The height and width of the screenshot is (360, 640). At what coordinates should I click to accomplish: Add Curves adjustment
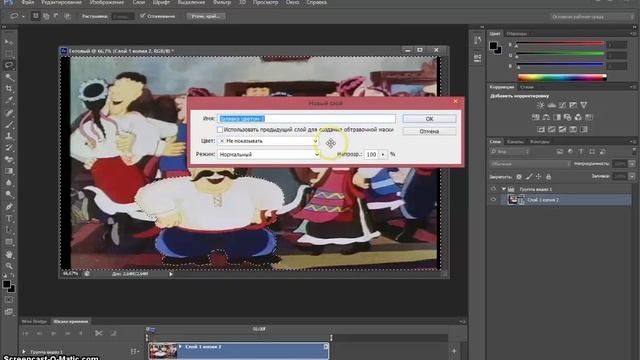[562, 105]
